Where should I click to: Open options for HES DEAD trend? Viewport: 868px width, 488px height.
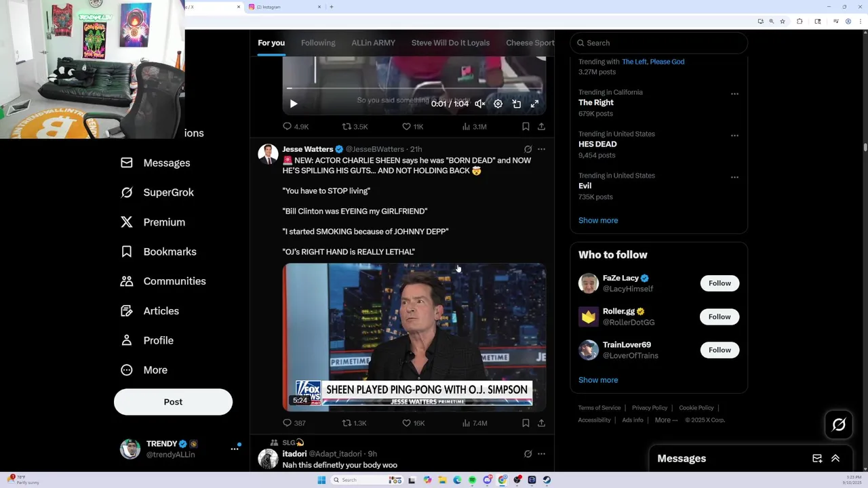(734, 136)
